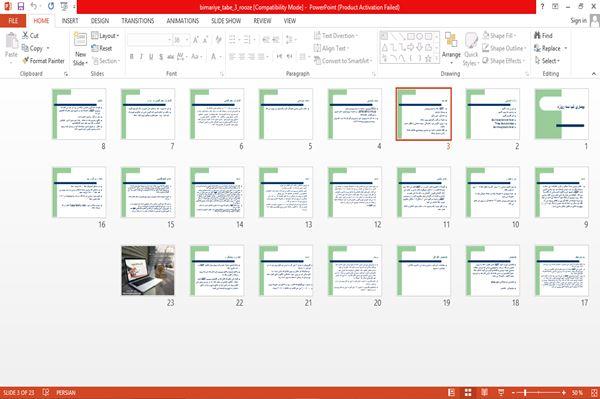Screen dimensions: 600x399
Task: Open the VIEW tab
Action: 290,21
